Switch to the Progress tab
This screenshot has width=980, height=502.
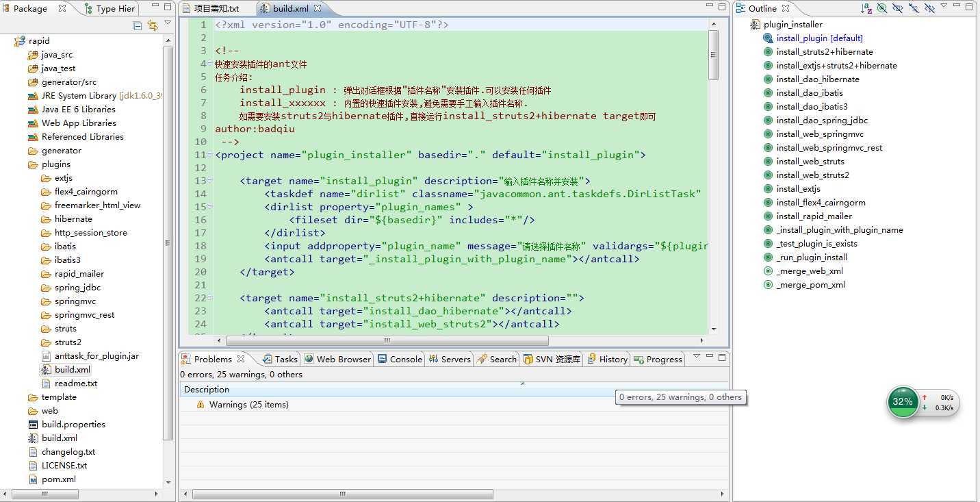658,359
